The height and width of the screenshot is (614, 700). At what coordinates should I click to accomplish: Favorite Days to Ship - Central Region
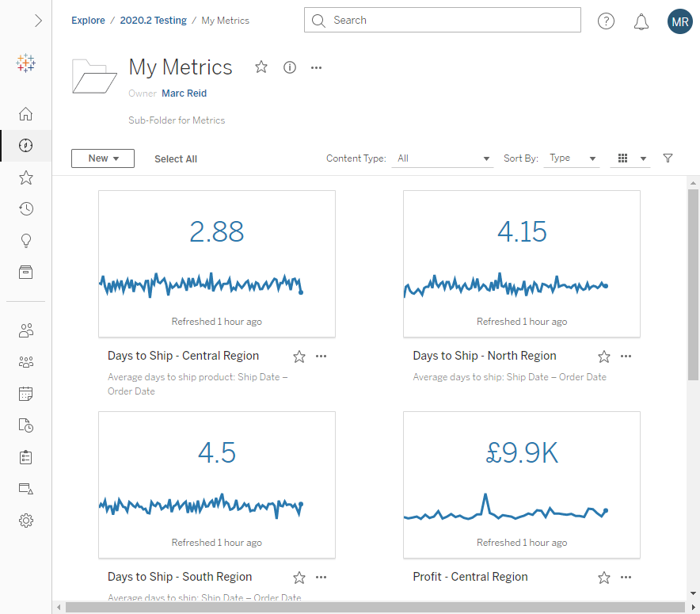coord(299,357)
